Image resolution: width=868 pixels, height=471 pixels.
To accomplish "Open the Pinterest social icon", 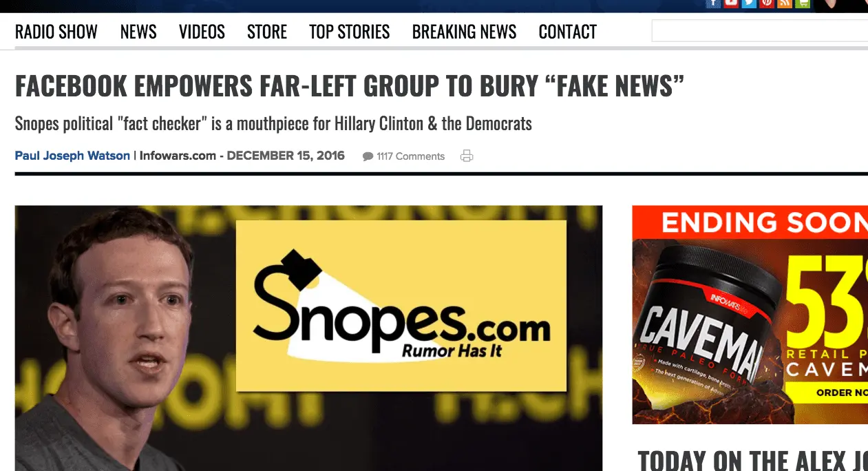I will click(x=767, y=3).
